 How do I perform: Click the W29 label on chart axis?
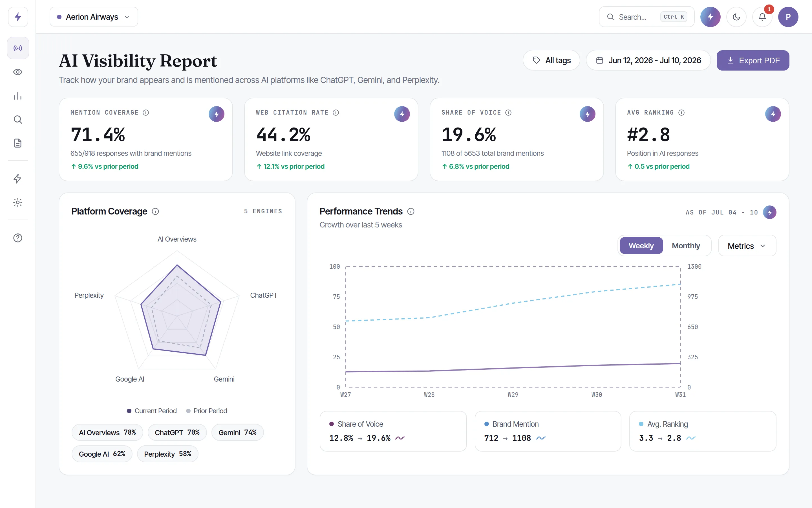513,395
